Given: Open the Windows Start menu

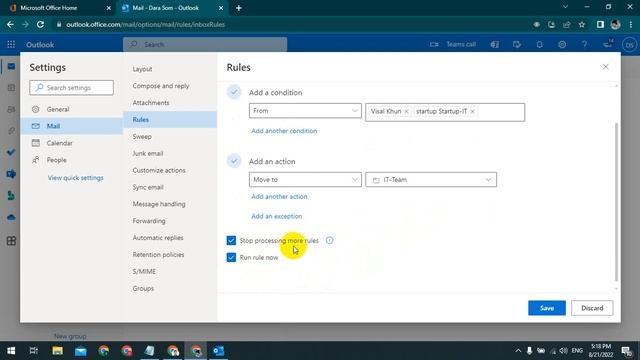Looking at the screenshot, I should (x=11, y=351).
